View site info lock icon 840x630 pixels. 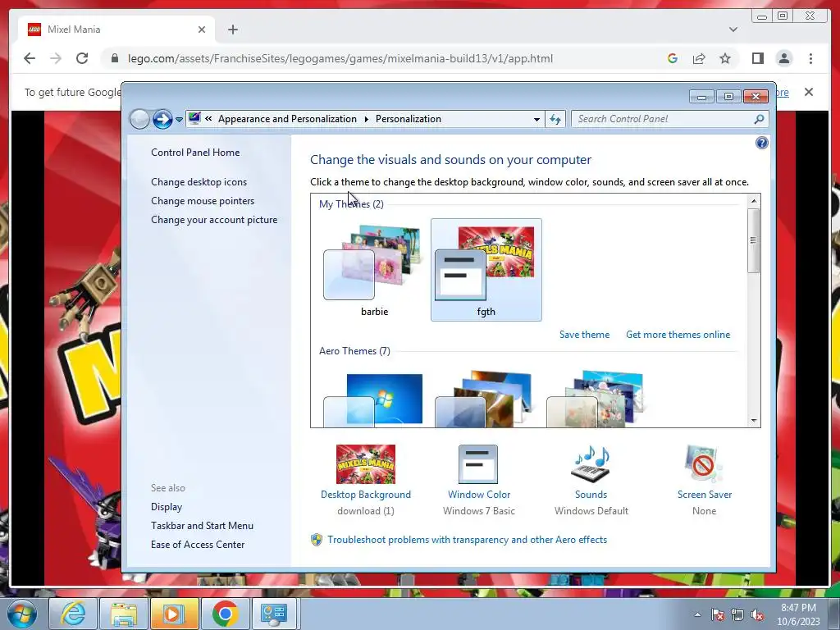[114, 58]
